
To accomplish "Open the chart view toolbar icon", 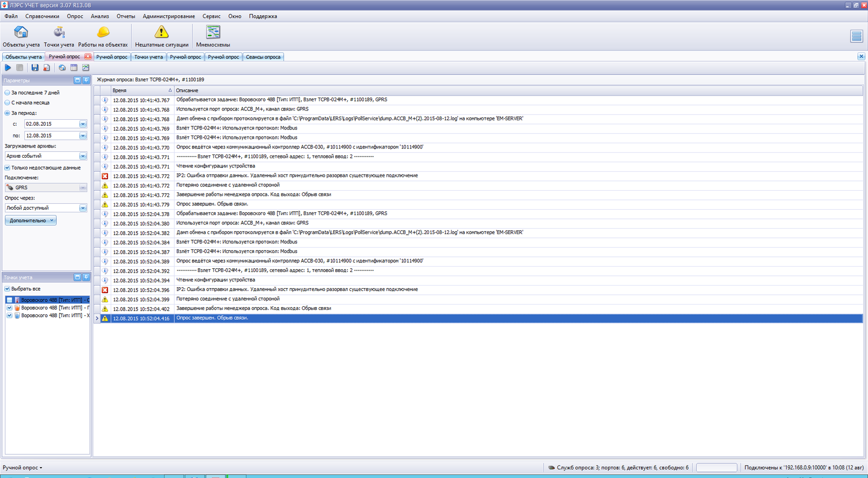I will (86, 68).
